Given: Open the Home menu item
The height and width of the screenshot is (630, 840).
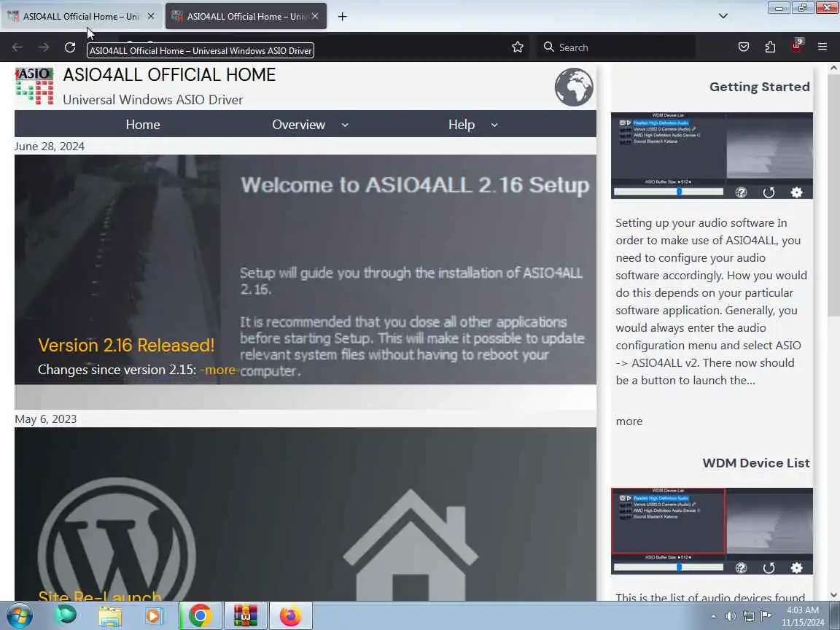Looking at the screenshot, I should (x=142, y=124).
